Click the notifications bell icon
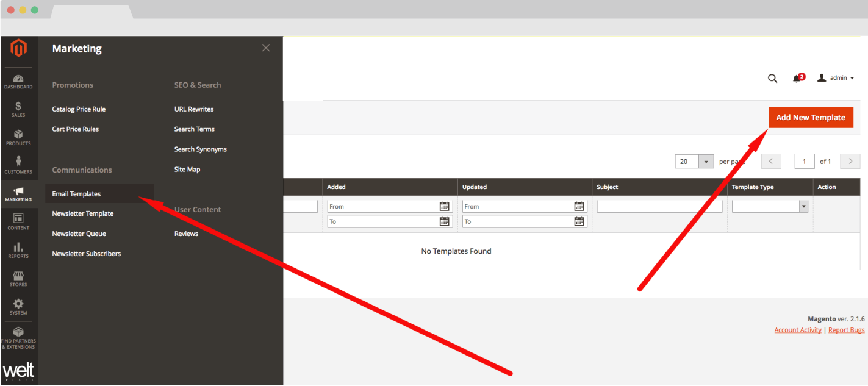The width and height of the screenshot is (868, 386). 797,78
